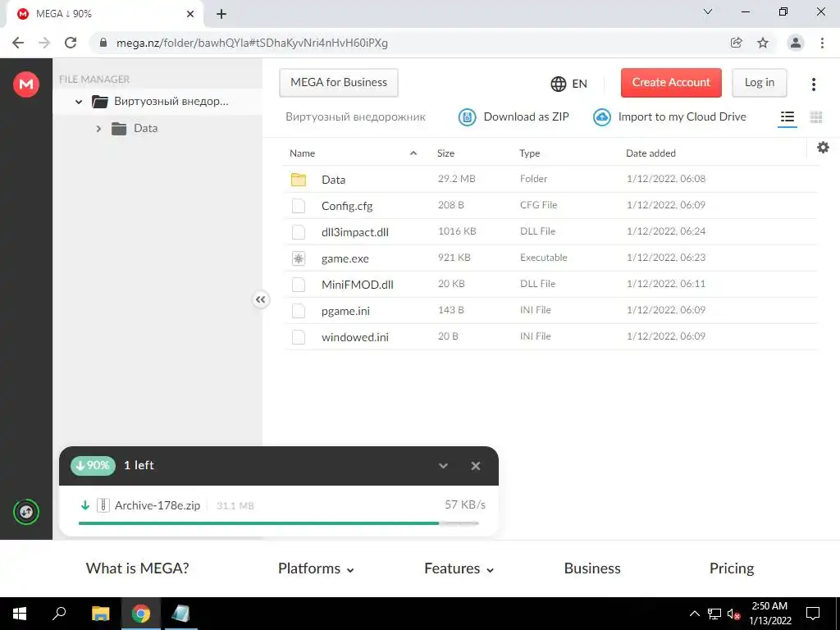Click Chrome share page icon
This screenshot has width=840, height=630.
(x=737, y=43)
